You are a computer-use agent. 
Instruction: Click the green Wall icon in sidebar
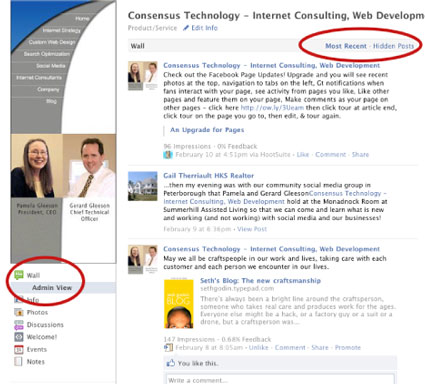pos(19,275)
